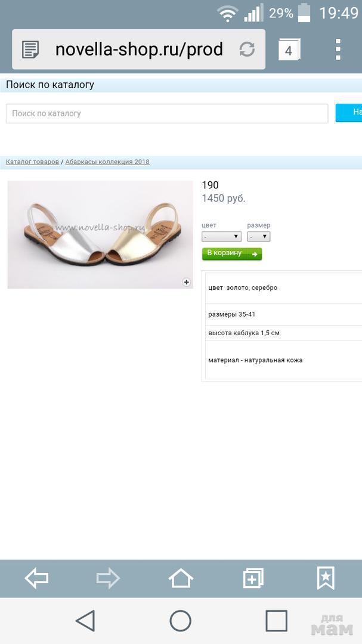The height and width of the screenshot is (644, 362).
Task: Expand the размер size dropdown
Action: 258,237
